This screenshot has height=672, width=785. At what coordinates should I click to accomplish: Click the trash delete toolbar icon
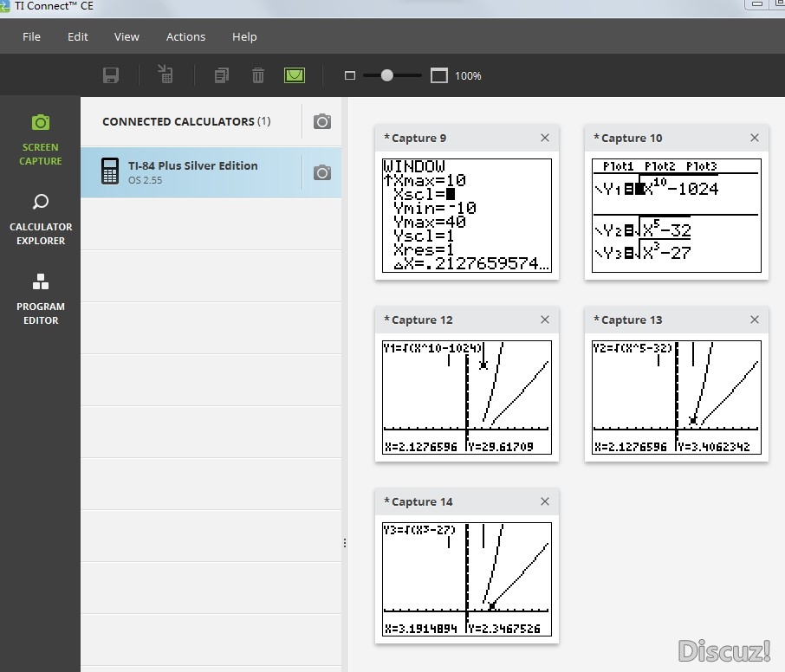(x=258, y=75)
